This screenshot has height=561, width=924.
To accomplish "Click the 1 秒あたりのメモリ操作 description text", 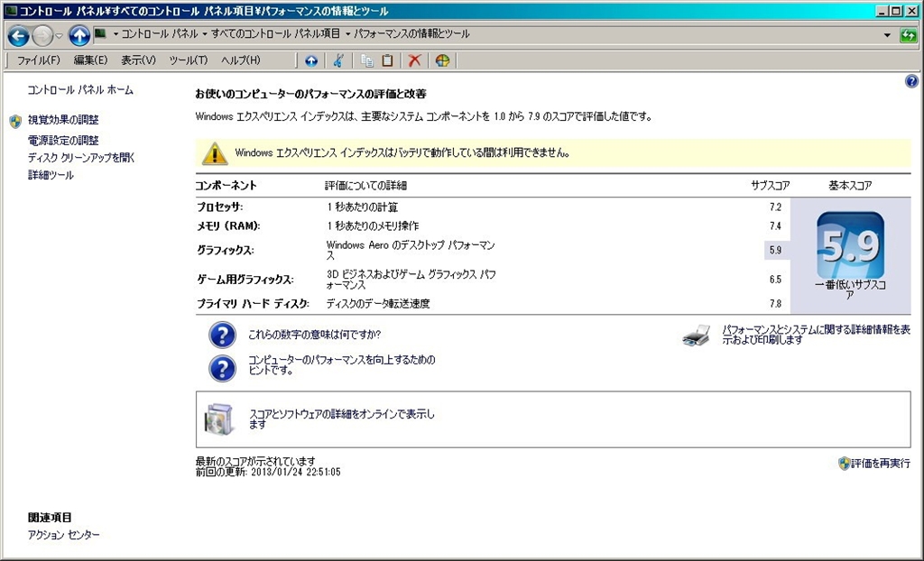I will click(x=373, y=226).
